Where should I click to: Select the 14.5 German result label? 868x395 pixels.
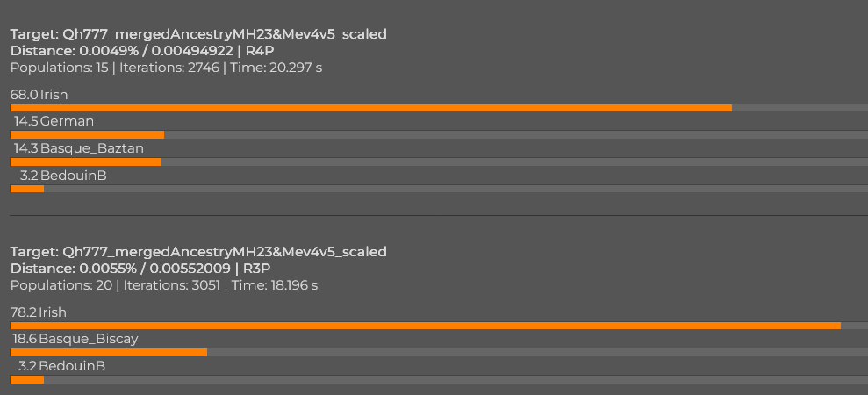pyautogui.click(x=54, y=121)
